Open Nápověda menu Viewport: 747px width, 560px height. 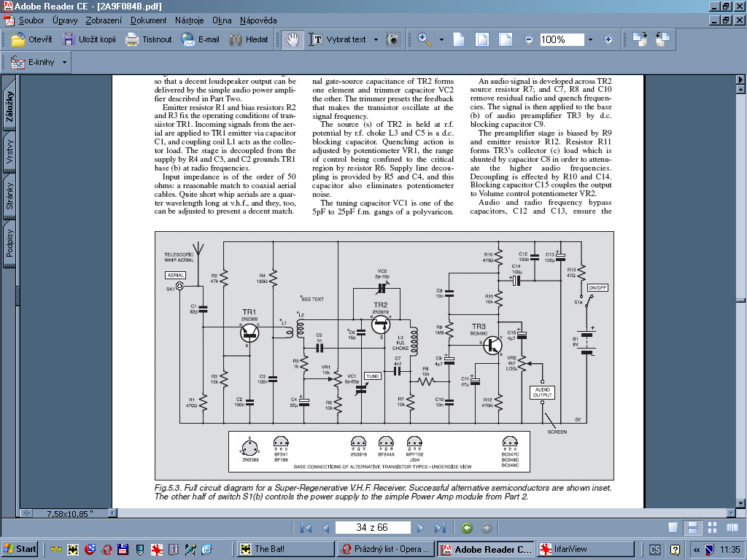coord(258,20)
